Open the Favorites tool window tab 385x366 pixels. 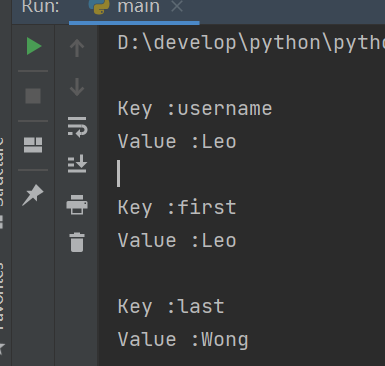[x=1, y=297]
